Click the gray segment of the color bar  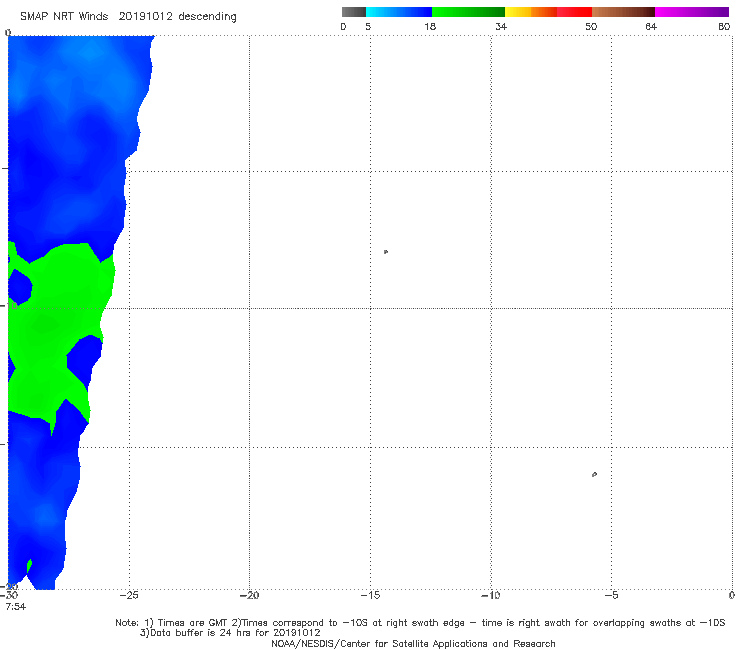click(354, 12)
